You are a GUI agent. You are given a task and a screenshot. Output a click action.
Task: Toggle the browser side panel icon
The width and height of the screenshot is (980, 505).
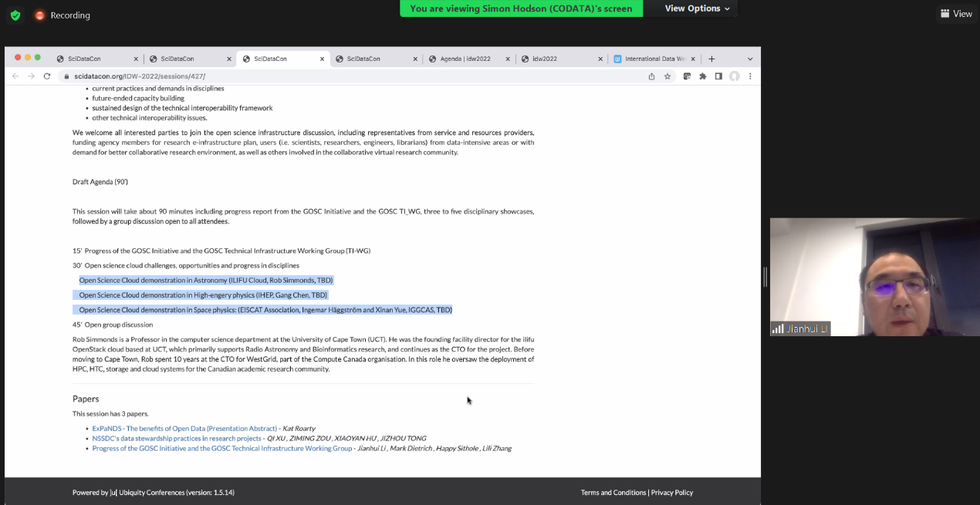pos(718,76)
